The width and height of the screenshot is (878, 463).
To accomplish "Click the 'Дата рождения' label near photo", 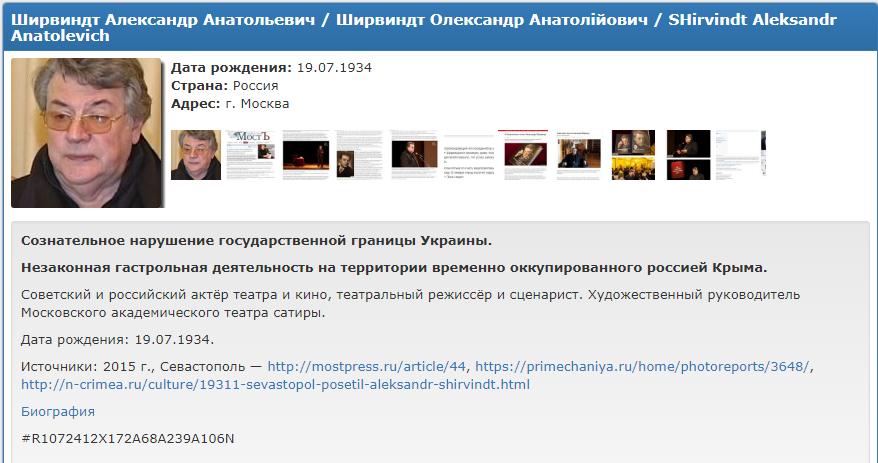I will coord(231,68).
